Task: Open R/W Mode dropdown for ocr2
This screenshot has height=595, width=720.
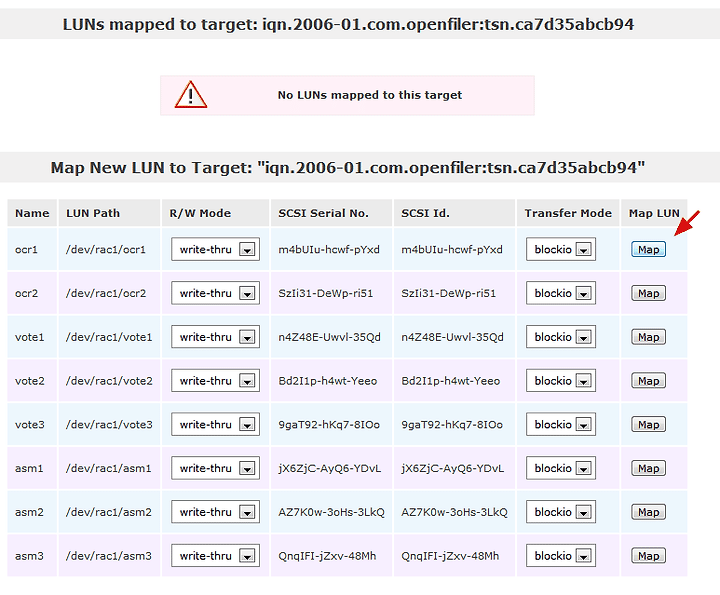Action: pos(215,293)
